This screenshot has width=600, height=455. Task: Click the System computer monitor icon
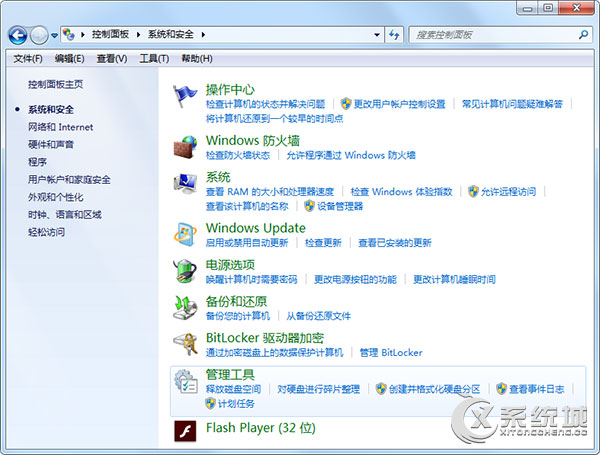185,184
